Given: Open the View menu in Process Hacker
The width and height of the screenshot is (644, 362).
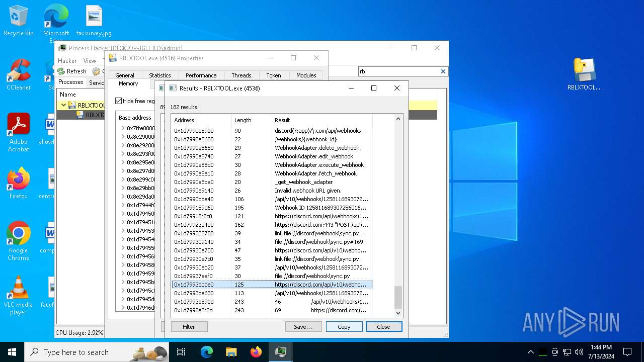Looking at the screenshot, I should coord(90,60).
